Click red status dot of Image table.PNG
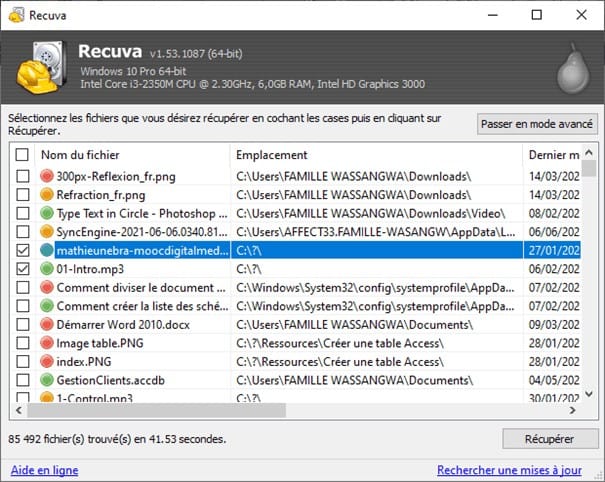This screenshot has width=605, height=482. coord(47,343)
